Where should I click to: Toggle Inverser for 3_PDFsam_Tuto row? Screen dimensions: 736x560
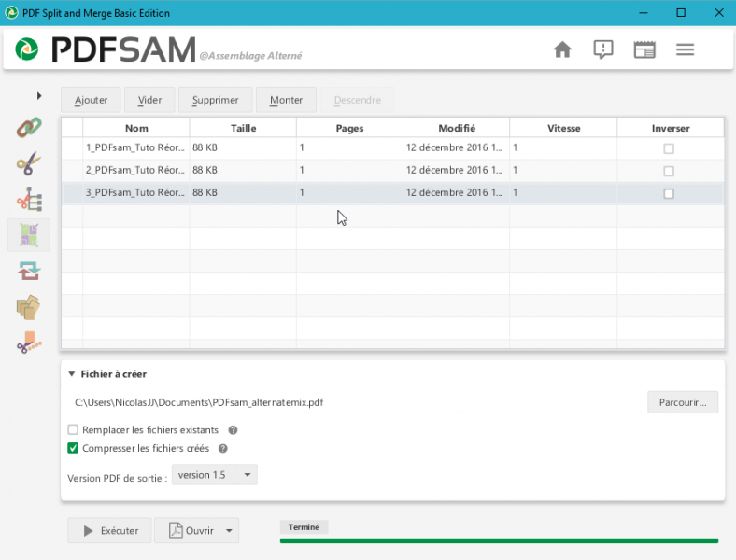click(669, 194)
